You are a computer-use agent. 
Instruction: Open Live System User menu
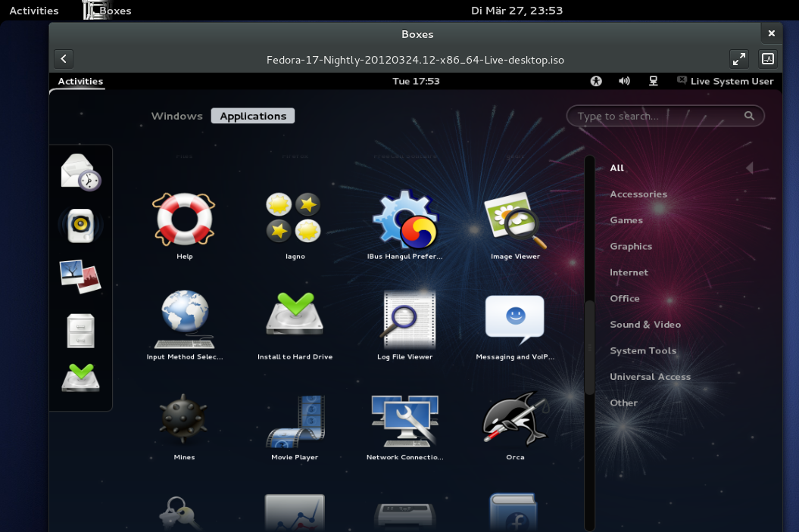[x=725, y=81]
